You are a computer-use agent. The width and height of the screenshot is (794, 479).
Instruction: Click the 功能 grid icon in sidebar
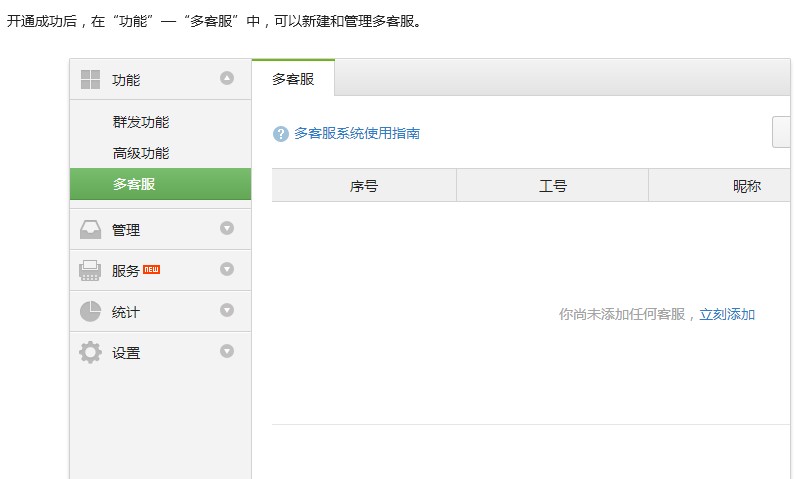coord(90,79)
